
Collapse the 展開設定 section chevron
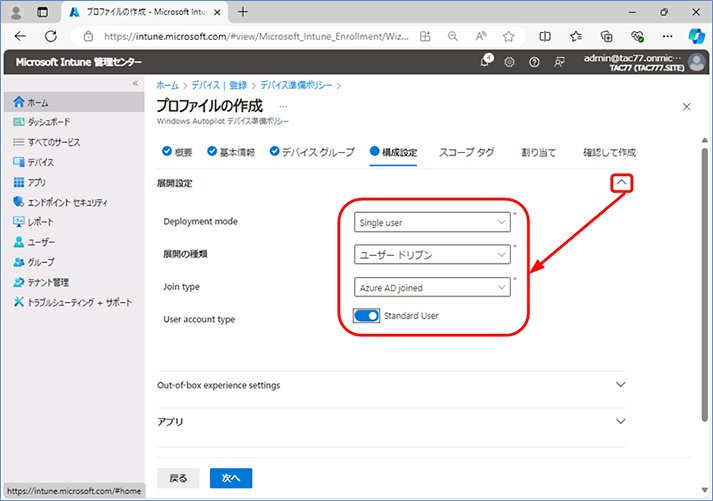pos(622,183)
